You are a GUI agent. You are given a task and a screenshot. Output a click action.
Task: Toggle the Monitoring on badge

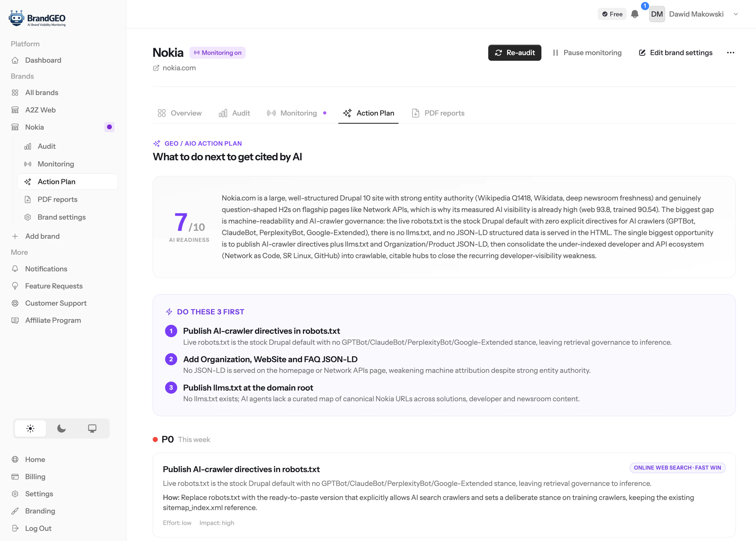[218, 53]
